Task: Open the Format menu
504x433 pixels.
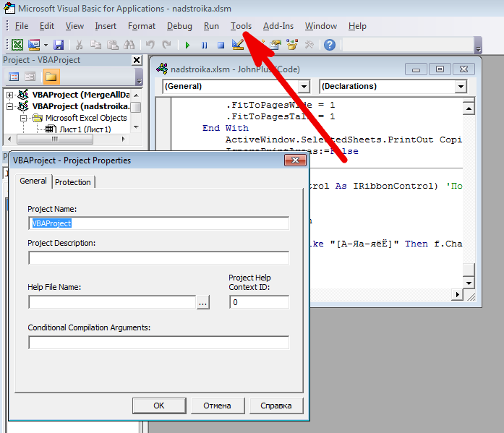Action: [x=142, y=26]
